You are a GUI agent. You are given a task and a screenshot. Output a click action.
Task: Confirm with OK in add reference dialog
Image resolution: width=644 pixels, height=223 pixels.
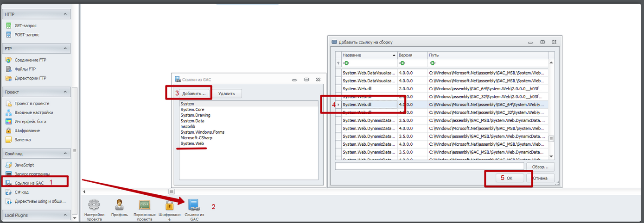(510, 178)
